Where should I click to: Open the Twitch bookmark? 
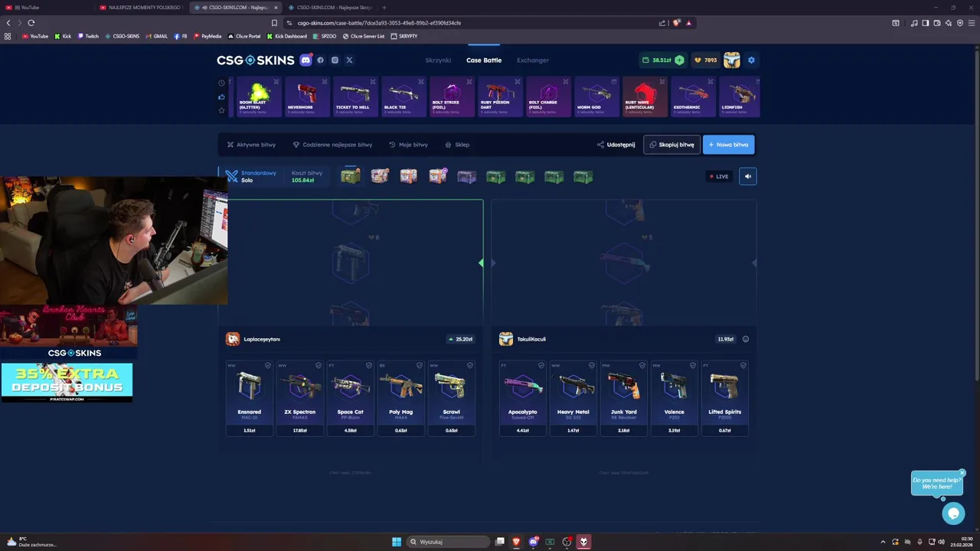(x=88, y=36)
